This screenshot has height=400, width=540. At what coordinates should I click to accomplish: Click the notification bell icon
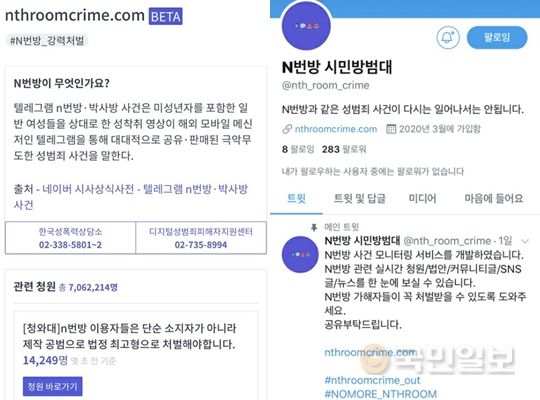pyautogui.click(x=448, y=37)
